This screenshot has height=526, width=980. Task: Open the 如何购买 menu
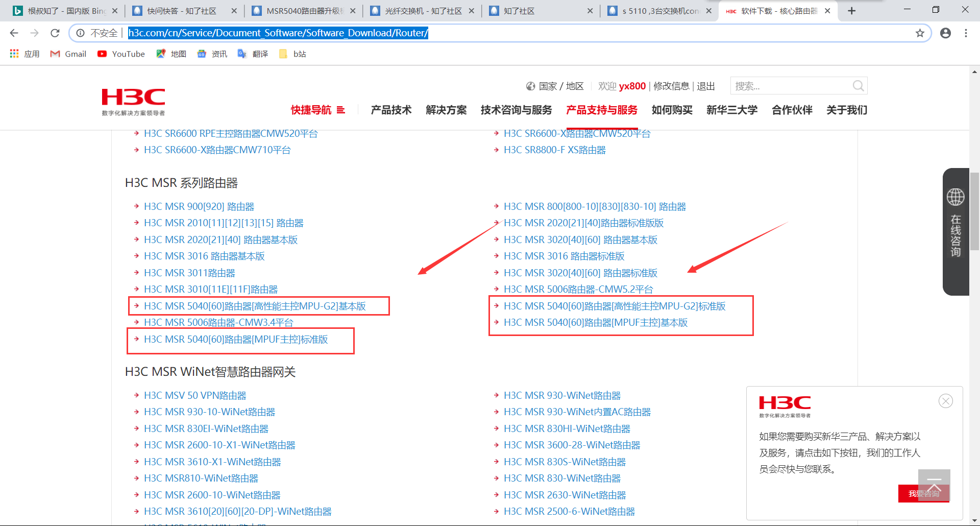tap(672, 110)
